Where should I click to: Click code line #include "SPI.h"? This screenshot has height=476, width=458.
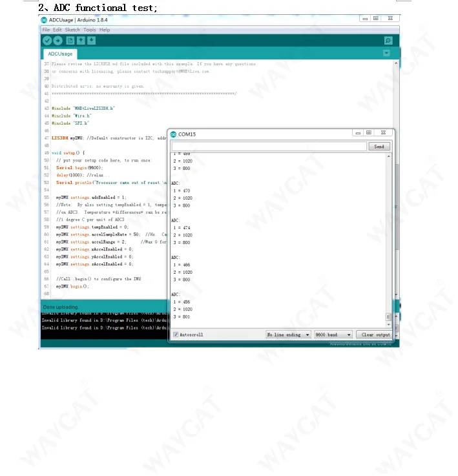pyautogui.click(x=70, y=123)
